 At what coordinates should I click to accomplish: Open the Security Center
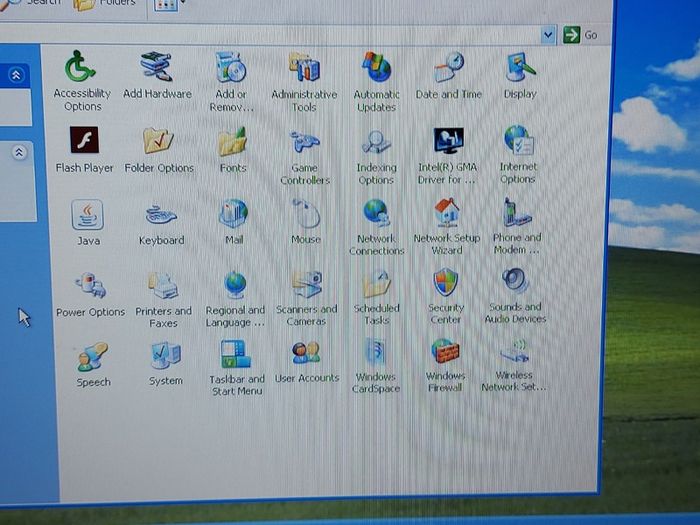pos(446,296)
